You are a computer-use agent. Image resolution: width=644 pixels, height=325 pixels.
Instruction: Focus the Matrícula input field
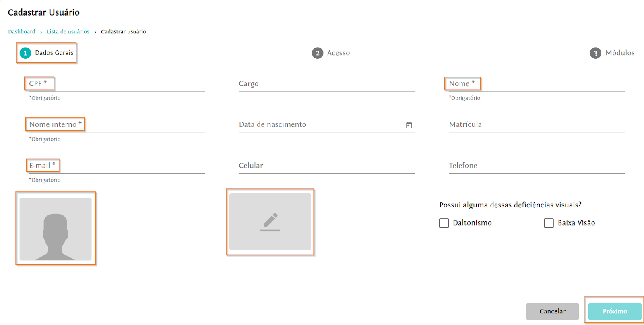click(537, 125)
